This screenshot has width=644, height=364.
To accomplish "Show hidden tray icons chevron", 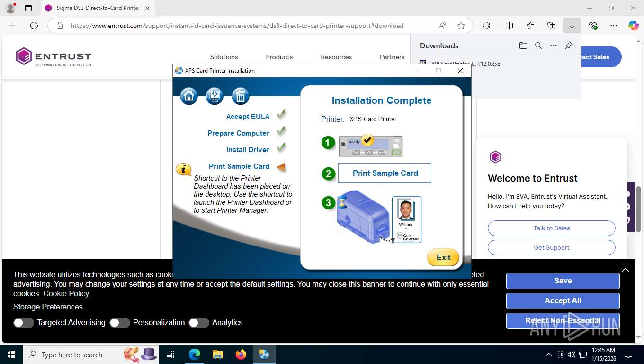I will [x=549, y=355].
